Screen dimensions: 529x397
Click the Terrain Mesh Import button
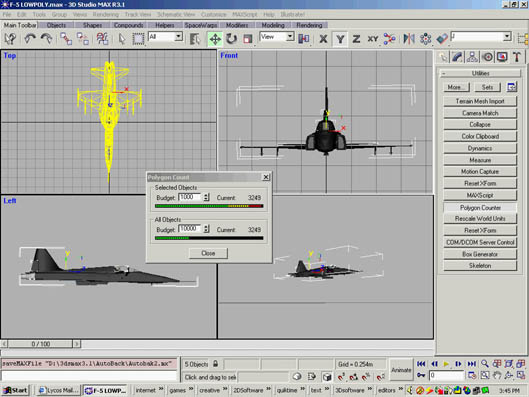(480, 101)
